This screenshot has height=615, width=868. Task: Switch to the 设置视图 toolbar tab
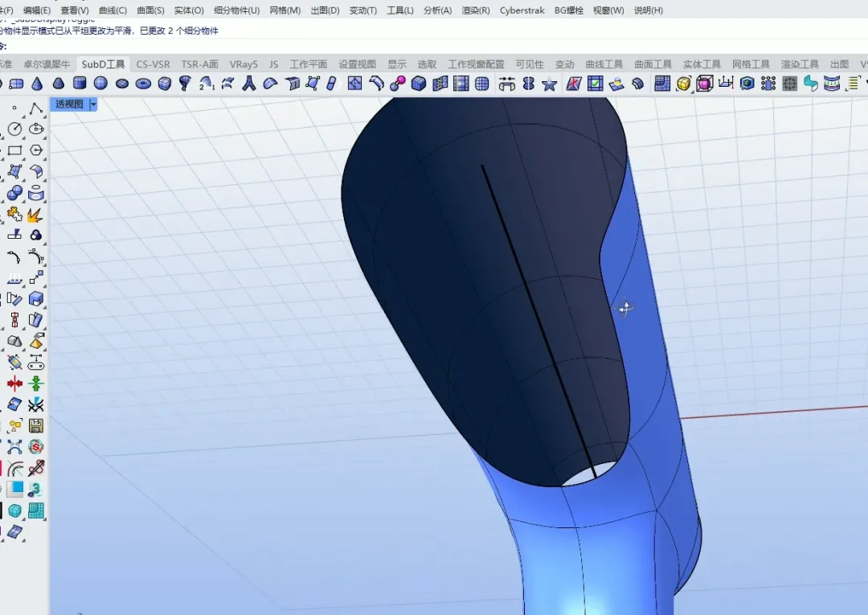tap(357, 64)
